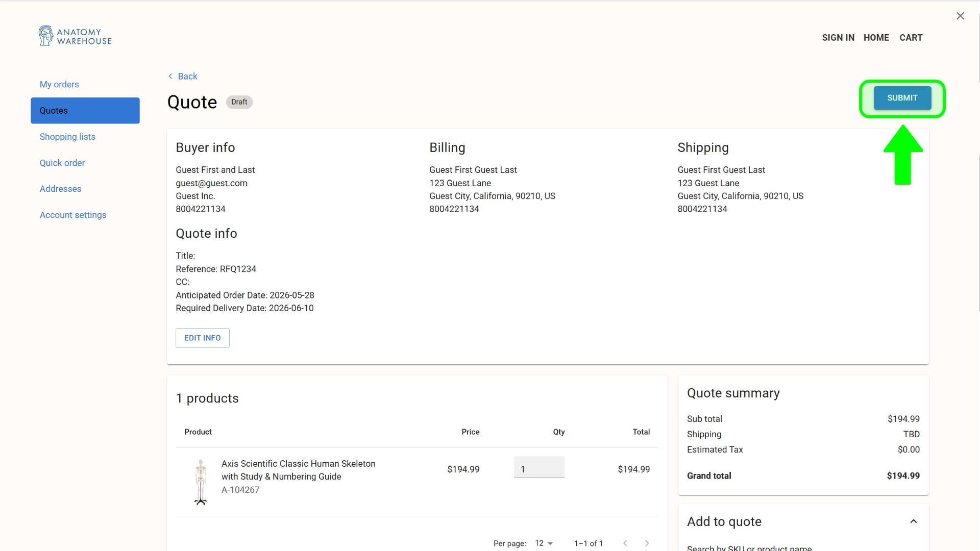Click the quantity field for skeleton

tap(539, 467)
